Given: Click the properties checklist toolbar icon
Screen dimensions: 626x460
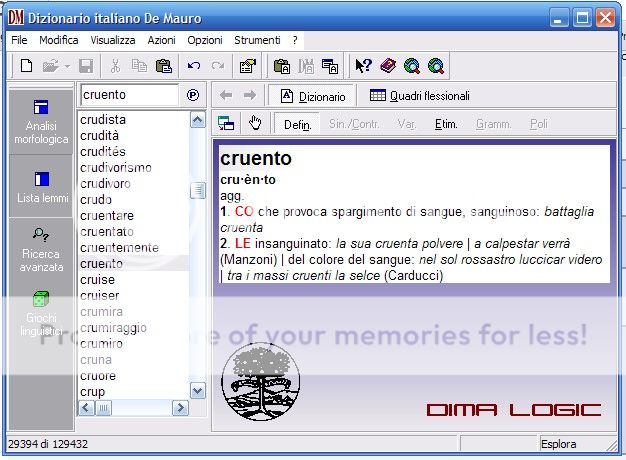Looking at the screenshot, I should pos(248,66).
